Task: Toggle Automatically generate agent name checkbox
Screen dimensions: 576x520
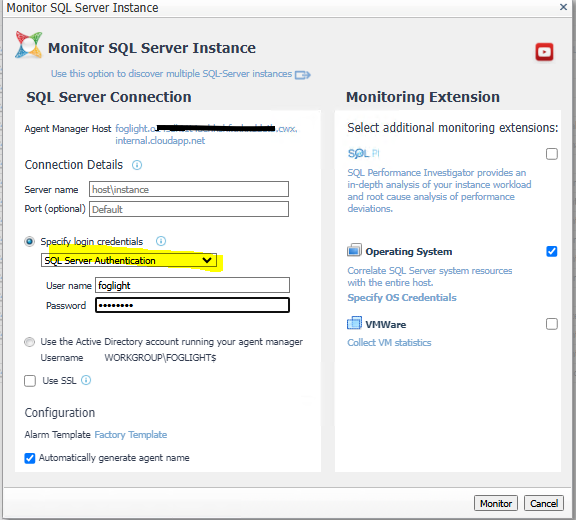Action: (x=30, y=458)
